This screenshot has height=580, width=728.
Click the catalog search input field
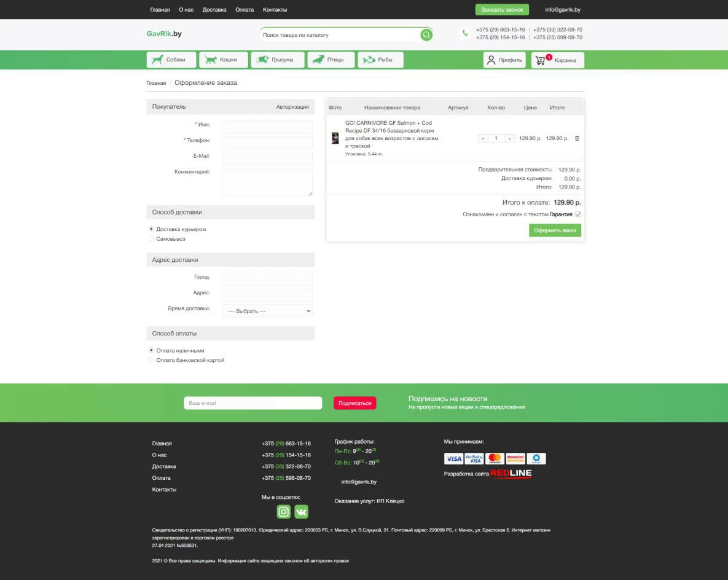pos(340,35)
